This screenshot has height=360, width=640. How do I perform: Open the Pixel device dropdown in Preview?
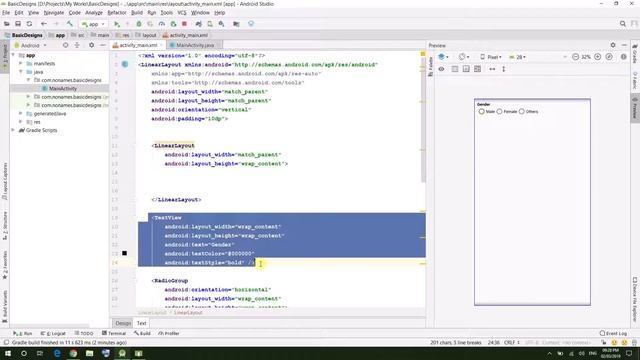[491, 57]
